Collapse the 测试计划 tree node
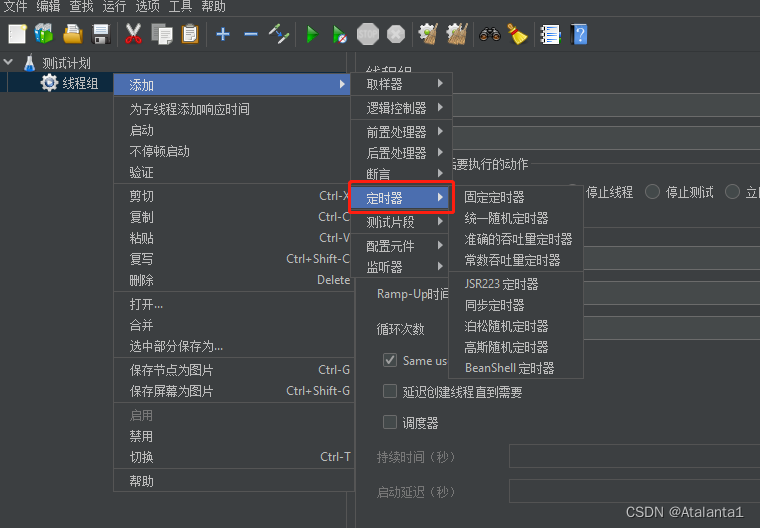 tap(8, 63)
